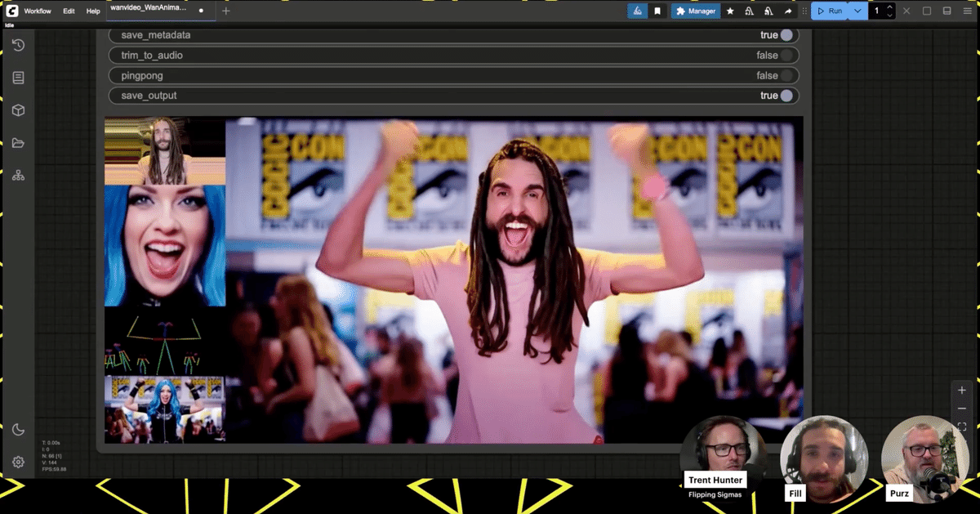The image size is (980, 514).
Task: Click the batch count field showing 1
Action: tap(877, 11)
